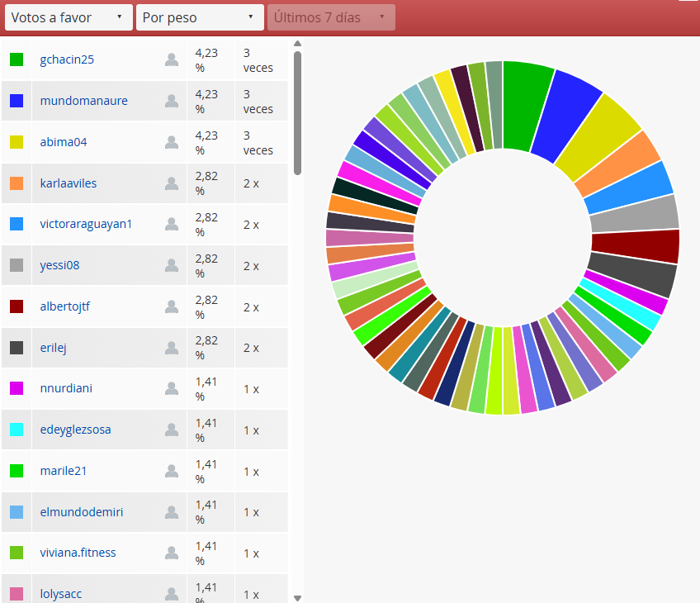
Task: Click the profile icon next to gchacin25
Action: coord(172,59)
